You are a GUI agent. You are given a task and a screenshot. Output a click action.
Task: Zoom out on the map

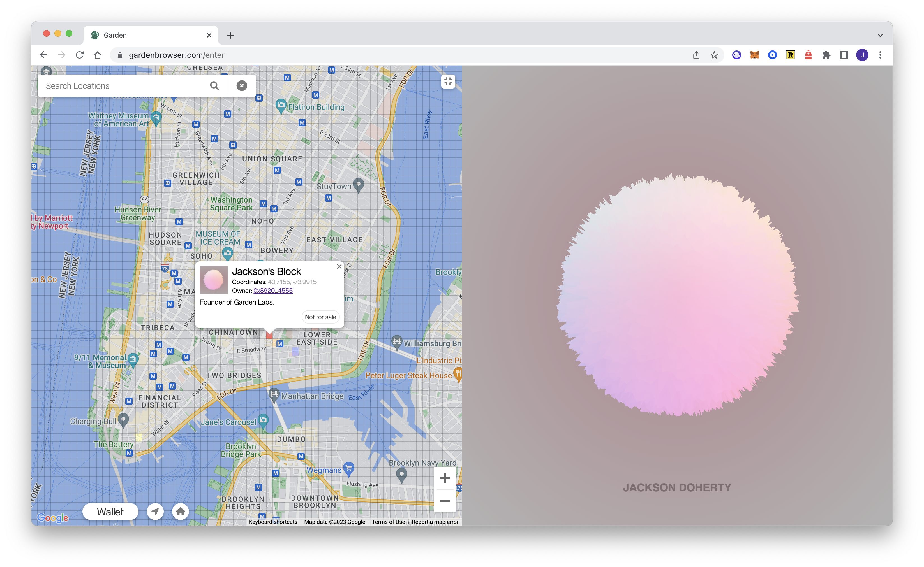tap(445, 501)
